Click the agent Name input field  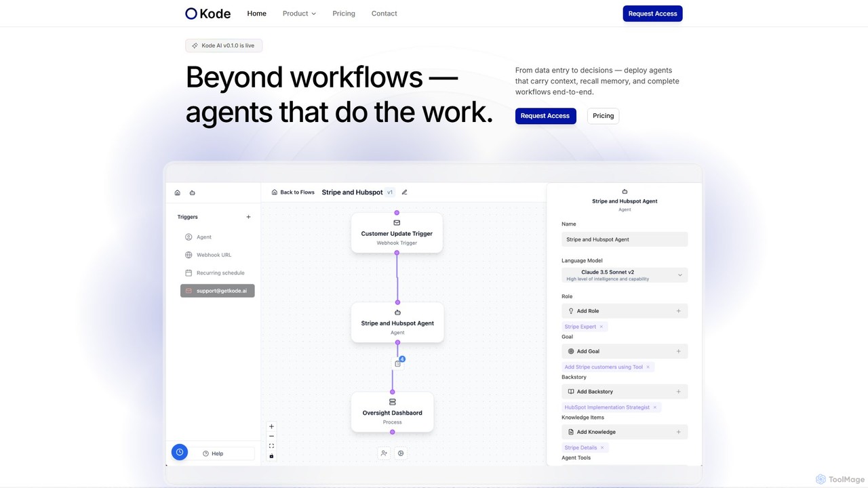tap(625, 239)
